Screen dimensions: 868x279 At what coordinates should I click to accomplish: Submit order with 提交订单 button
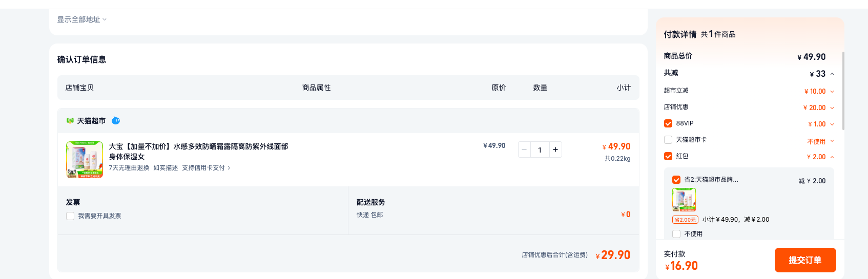805,260
